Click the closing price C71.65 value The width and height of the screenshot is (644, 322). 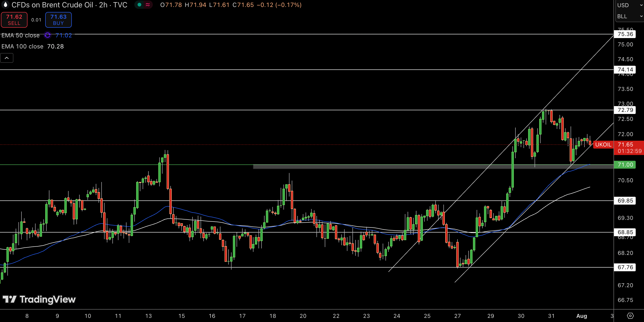point(243,5)
